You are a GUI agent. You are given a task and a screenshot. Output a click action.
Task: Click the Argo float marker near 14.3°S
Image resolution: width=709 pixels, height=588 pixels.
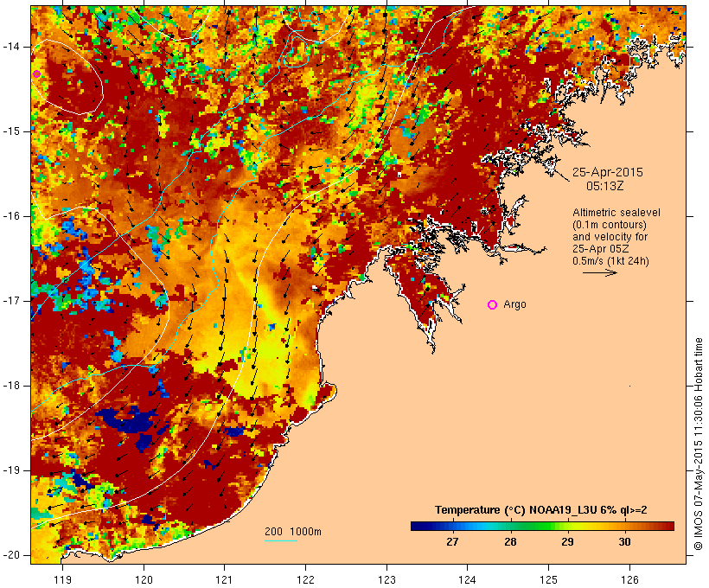pyautogui.click(x=36, y=74)
